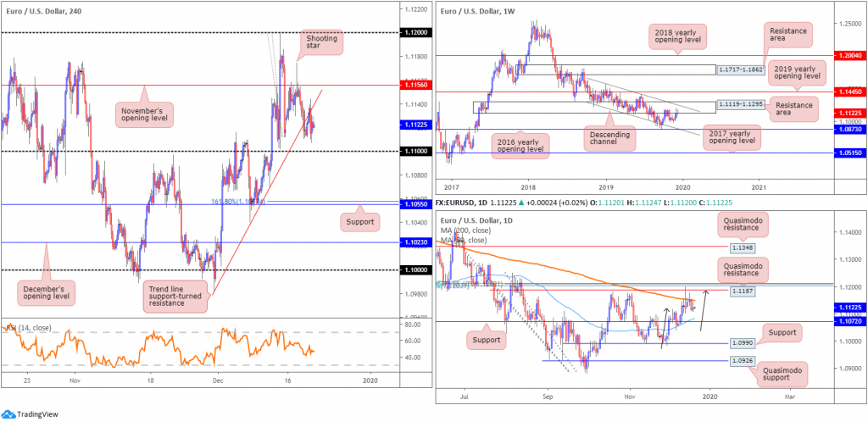Image resolution: width=868 pixels, height=422 pixels.
Task: Select the 1.0990 Support price tag
Action: point(743,343)
